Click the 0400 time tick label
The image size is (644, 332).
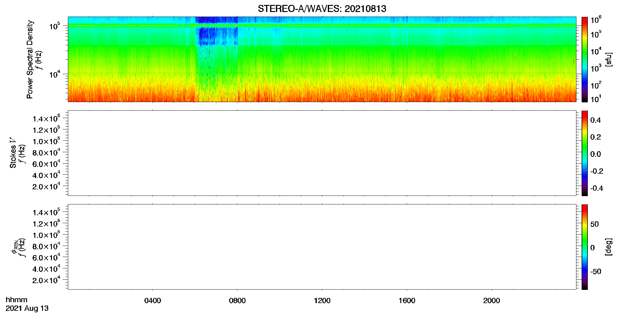tap(153, 301)
